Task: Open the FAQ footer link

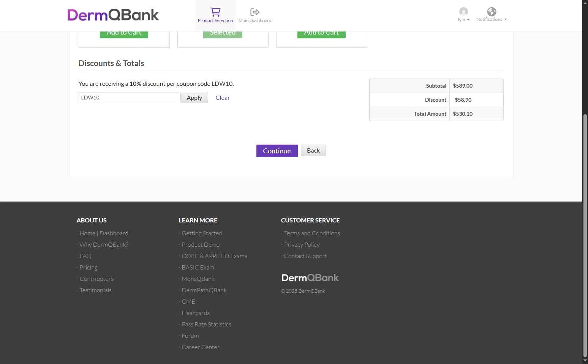Action: click(85, 256)
